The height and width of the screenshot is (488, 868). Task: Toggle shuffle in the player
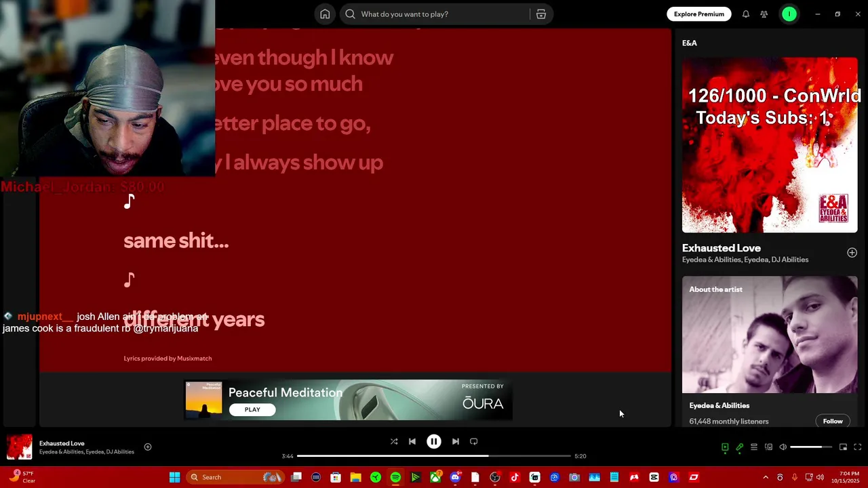(x=394, y=441)
